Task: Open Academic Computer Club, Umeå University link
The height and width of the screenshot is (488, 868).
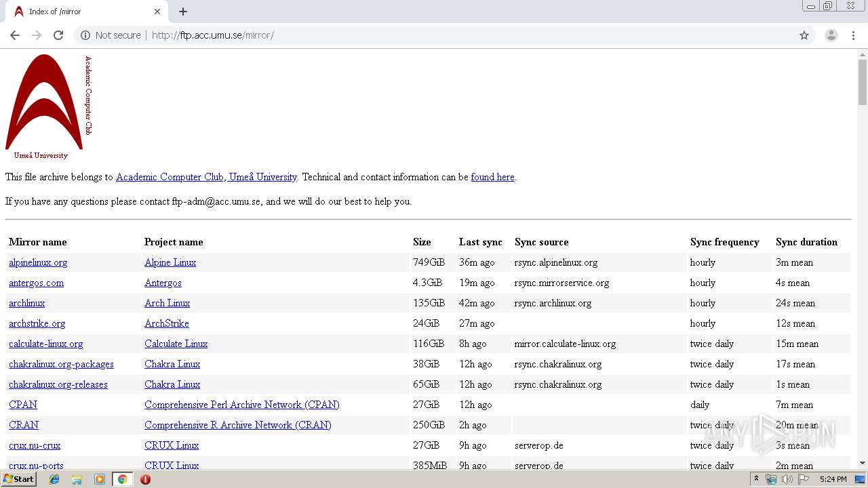Action: [206, 177]
